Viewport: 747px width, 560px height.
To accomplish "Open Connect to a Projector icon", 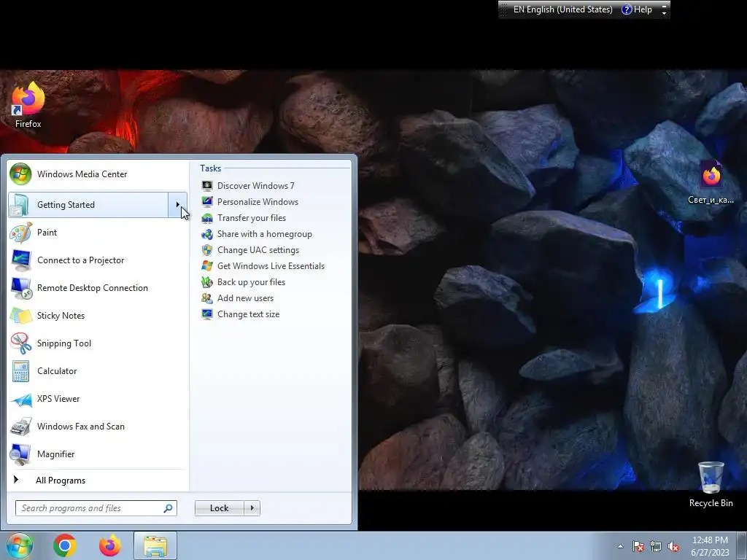I will click(20, 260).
